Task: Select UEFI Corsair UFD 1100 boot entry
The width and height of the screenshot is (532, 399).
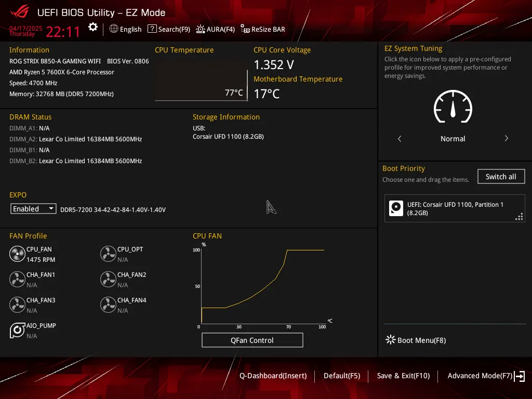Action: coord(455,208)
